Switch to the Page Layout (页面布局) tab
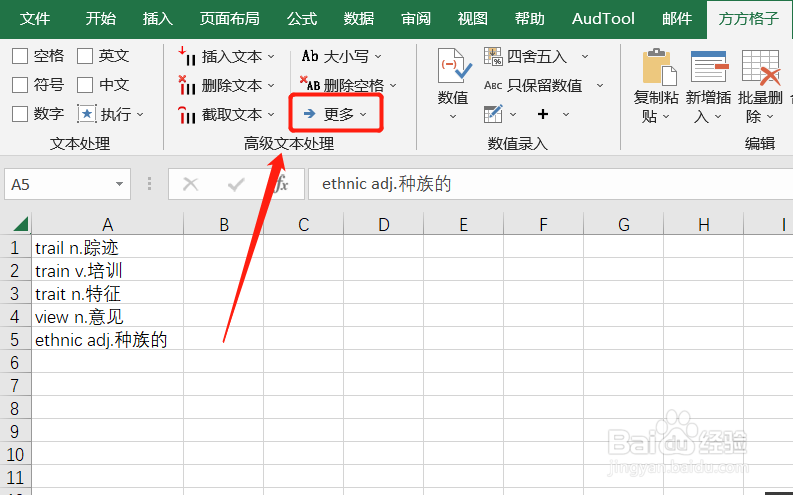 pyautogui.click(x=230, y=19)
